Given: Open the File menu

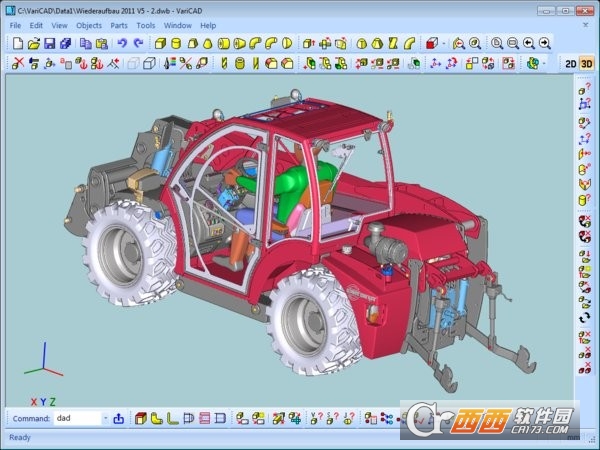Looking at the screenshot, I should [15, 26].
